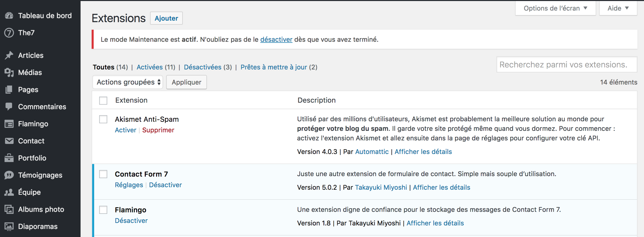Click the Contact envelope icon
The height and width of the screenshot is (237, 644).
tap(9, 141)
